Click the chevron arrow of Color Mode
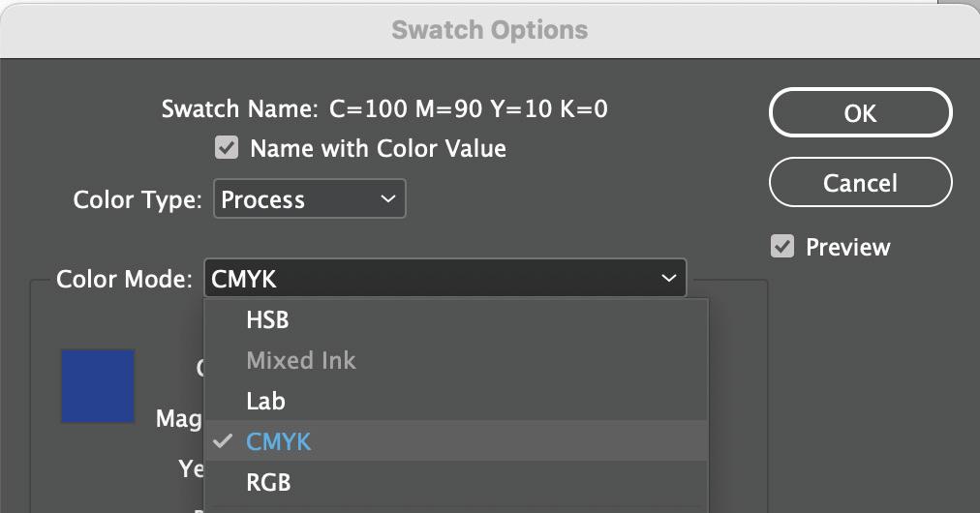The image size is (980, 513). point(668,279)
